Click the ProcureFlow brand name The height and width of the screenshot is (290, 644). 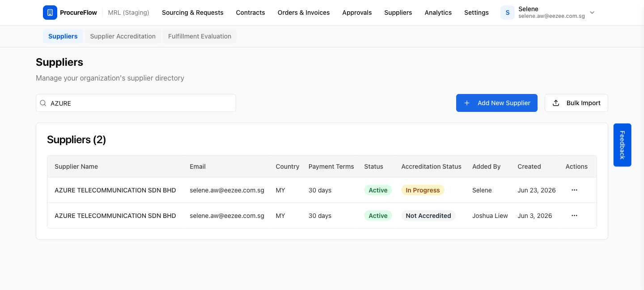(78, 13)
